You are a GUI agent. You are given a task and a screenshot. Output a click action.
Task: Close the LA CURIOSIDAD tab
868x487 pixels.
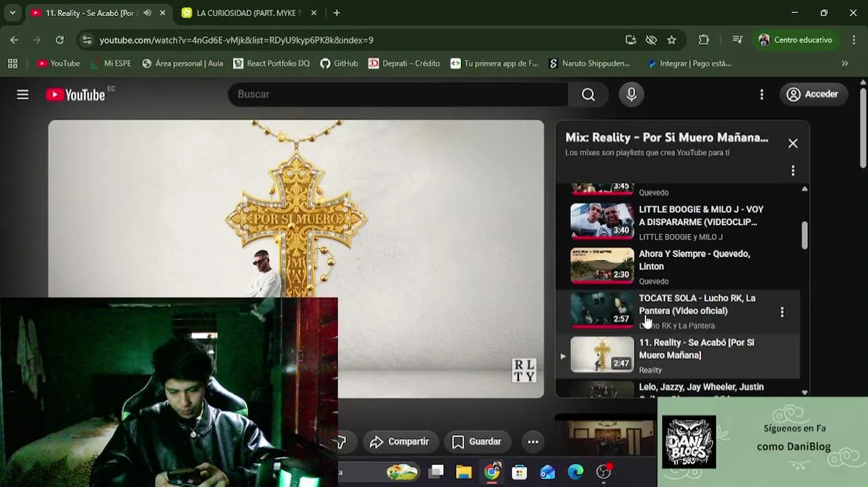pyautogui.click(x=315, y=13)
